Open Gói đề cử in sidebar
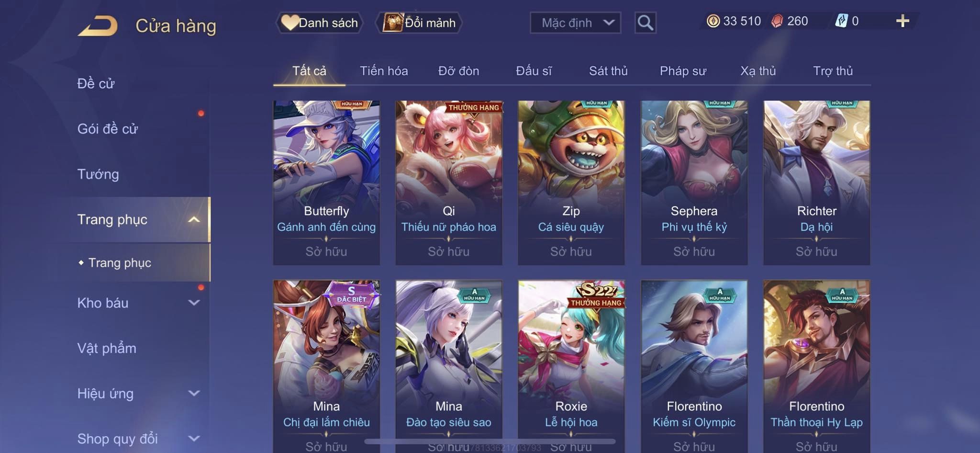Image resolution: width=980 pixels, height=453 pixels. (x=108, y=129)
